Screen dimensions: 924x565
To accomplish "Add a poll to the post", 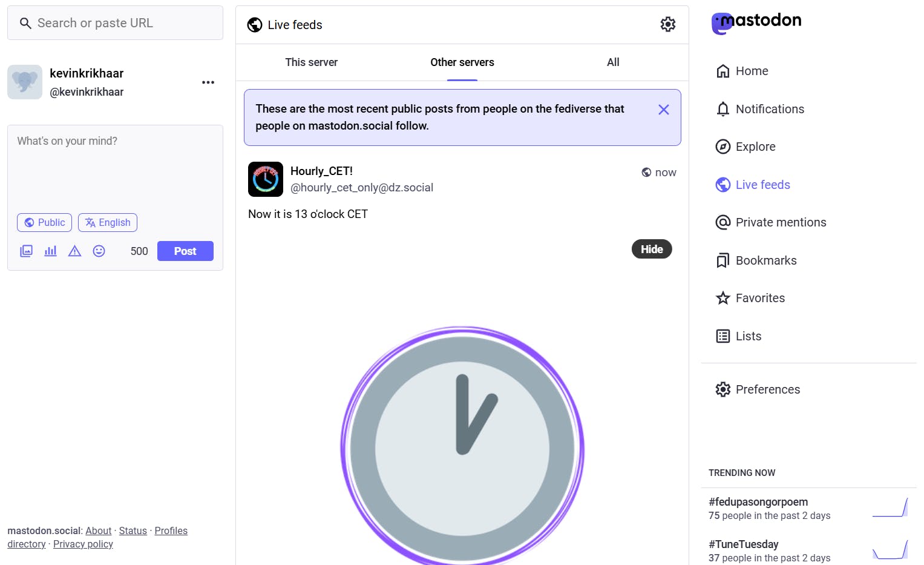I will pyautogui.click(x=50, y=251).
